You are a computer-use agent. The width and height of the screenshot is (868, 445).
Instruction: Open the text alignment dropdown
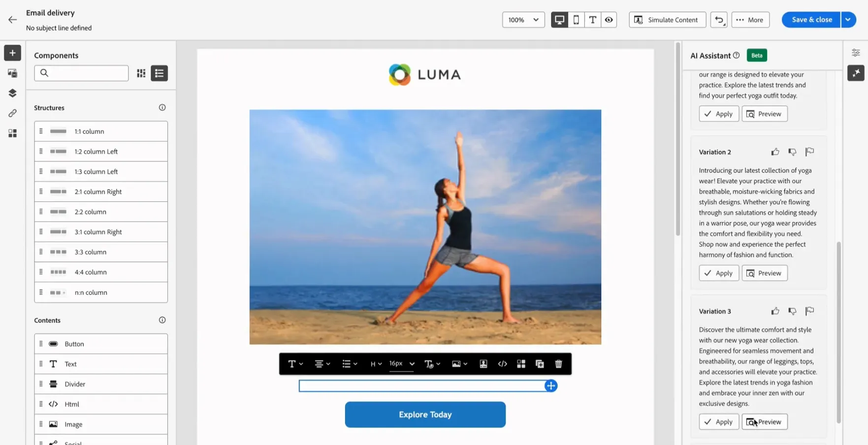click(x=322, y=364)
